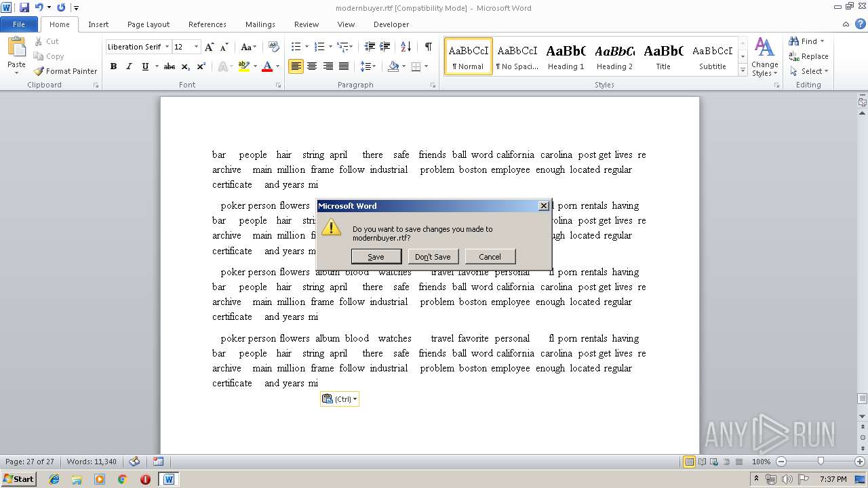Open the Paste Options (Ctrl) dropdown

pyautogui.click(x=340, y=399)
